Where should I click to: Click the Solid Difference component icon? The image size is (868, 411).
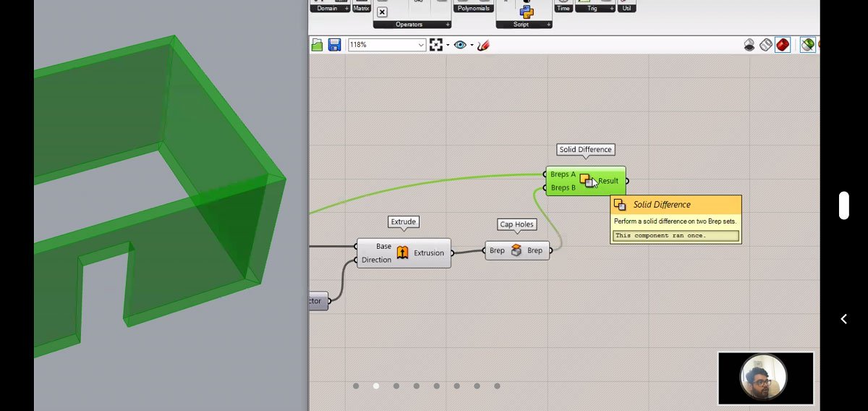coord(586,180)
